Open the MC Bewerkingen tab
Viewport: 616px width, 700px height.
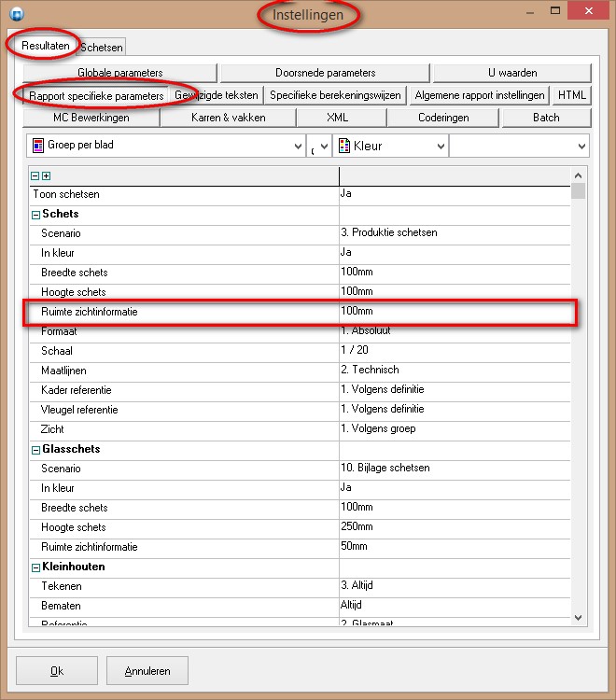(x=91, y=118)
